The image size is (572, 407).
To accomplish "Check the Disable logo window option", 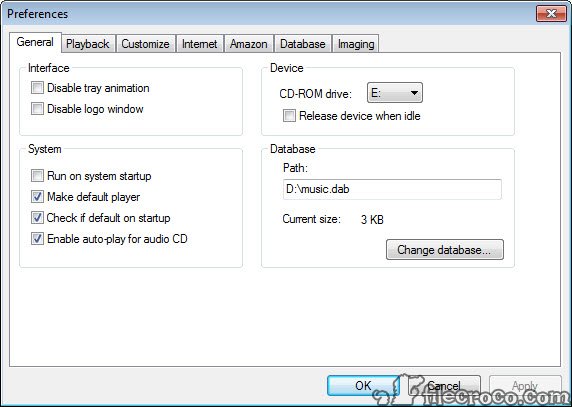I will pos(37,109).
